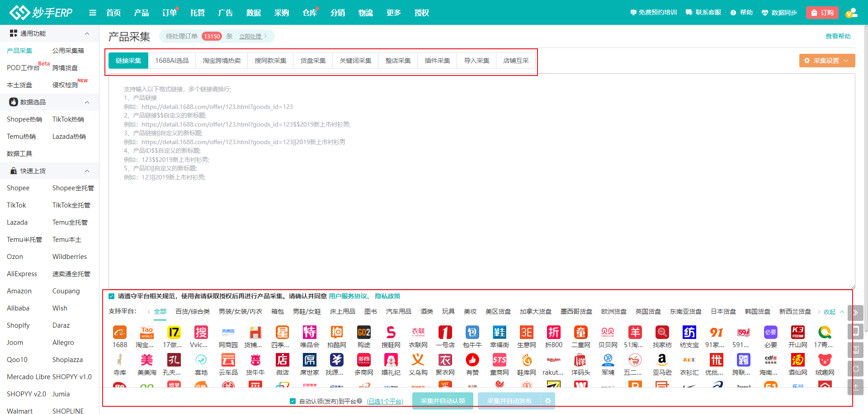Collapse the 快速上货 sidebar section

pyautogui.click(x=87, y=171)
